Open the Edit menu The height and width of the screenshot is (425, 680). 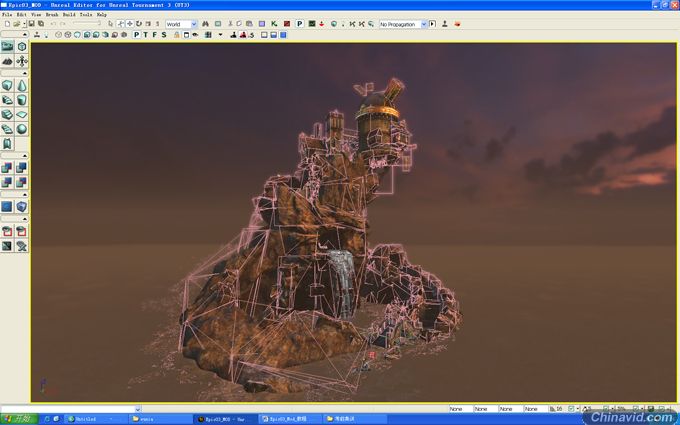click(22, 14)
